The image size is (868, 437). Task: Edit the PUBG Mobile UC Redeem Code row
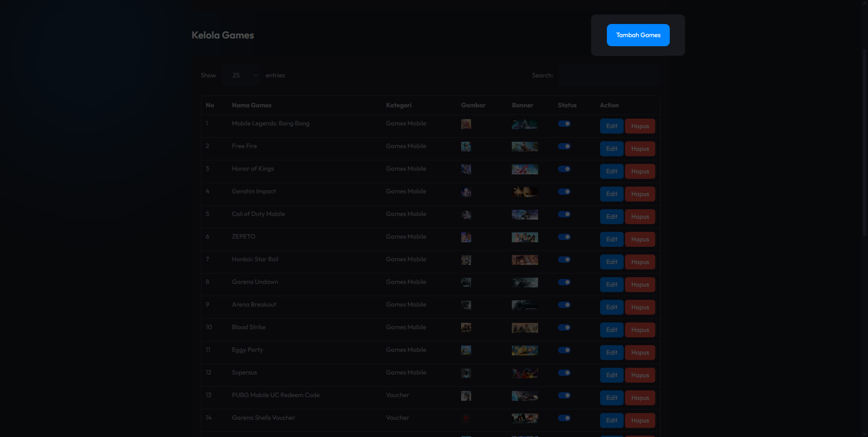pos(611,398)
